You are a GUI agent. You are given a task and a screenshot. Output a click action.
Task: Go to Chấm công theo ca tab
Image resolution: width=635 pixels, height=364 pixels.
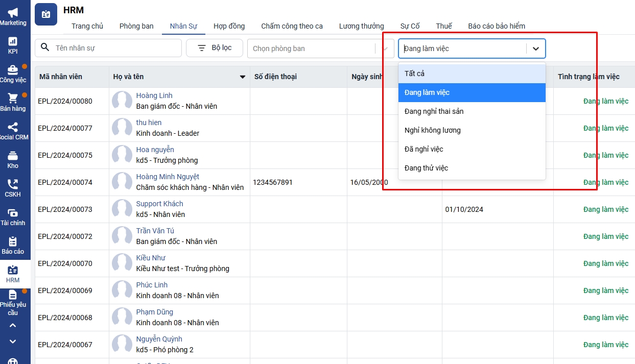(x=292, y=26)
